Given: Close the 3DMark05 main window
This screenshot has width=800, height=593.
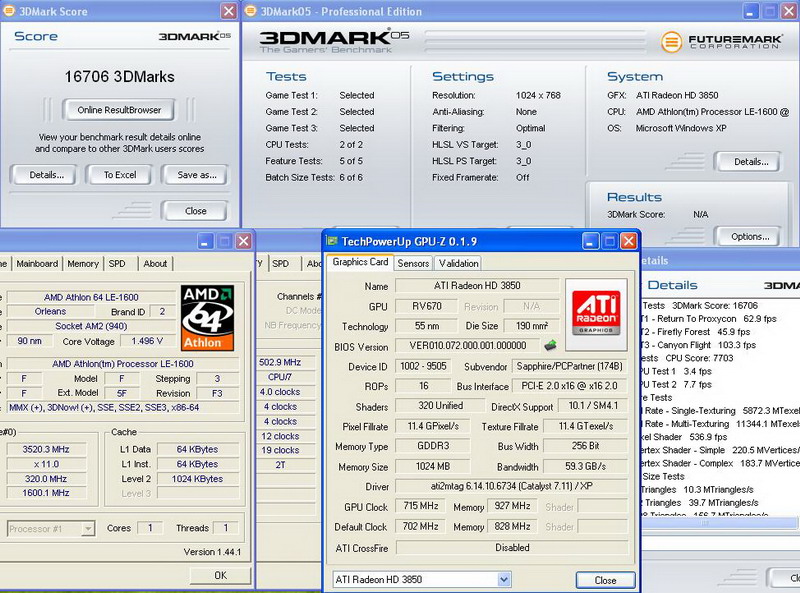Looking at the screenshot, I should click(x=789, y=11).
